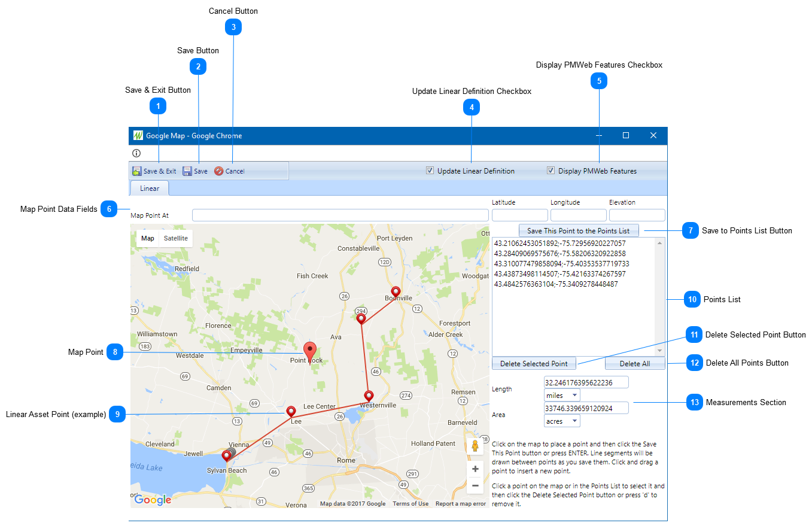This screenshot has height=523, width=812.
Task: Click the Report a map error link
Action: tap(461, 504)
